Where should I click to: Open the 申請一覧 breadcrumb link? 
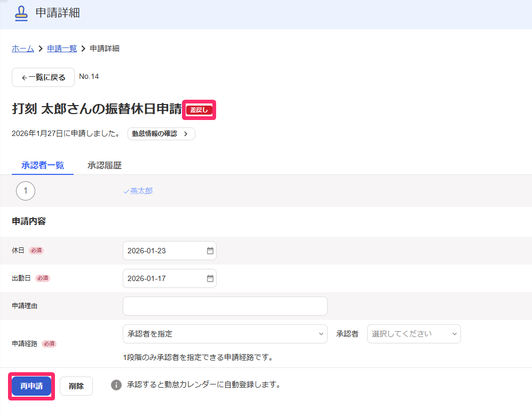pos(62,49)
